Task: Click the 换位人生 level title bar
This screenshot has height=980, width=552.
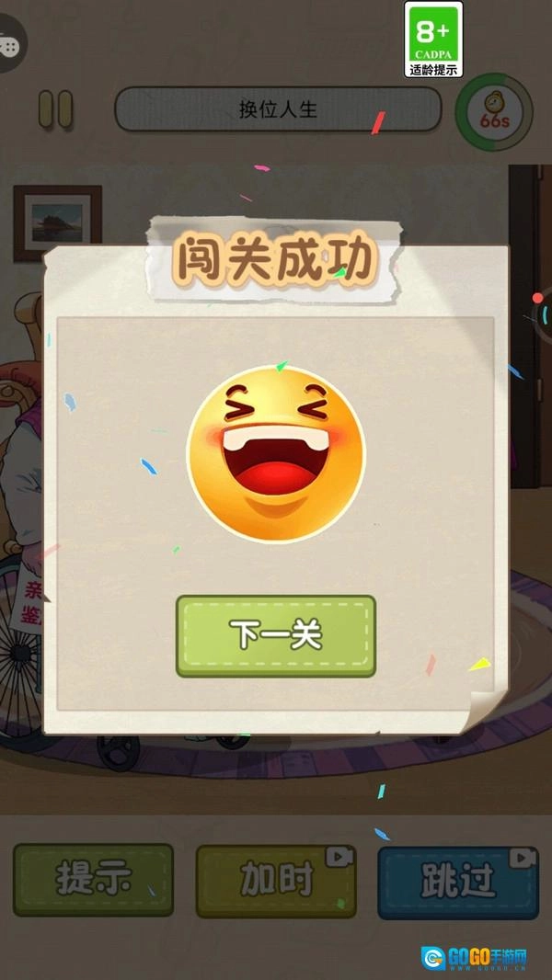Action: click(x=278, y=109)
